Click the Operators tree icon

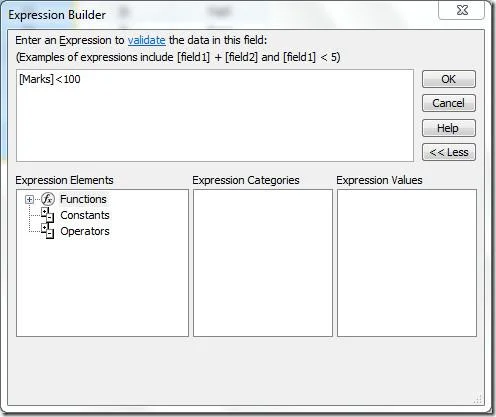click(x=47, y=231)
